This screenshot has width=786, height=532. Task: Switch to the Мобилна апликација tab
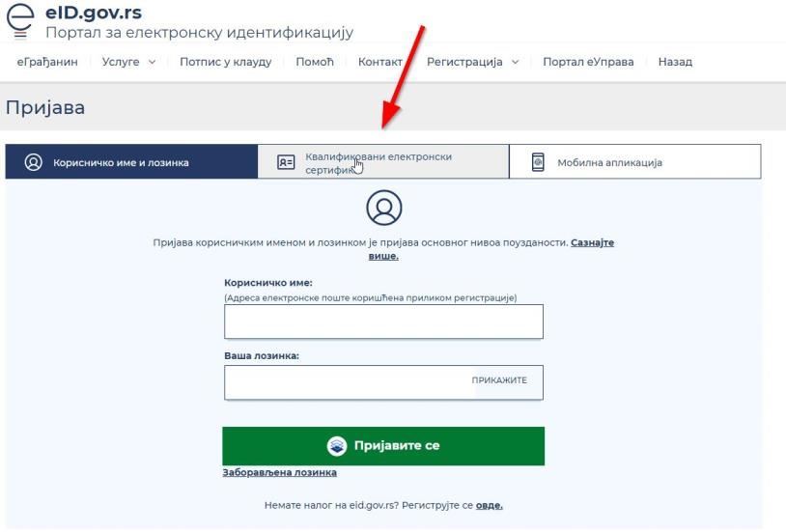click(x=635, y=161)
